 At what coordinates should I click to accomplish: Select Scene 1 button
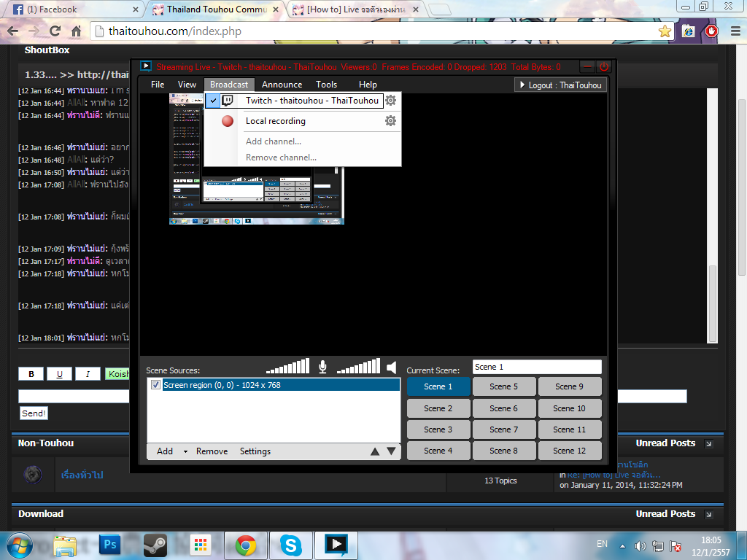438,386
